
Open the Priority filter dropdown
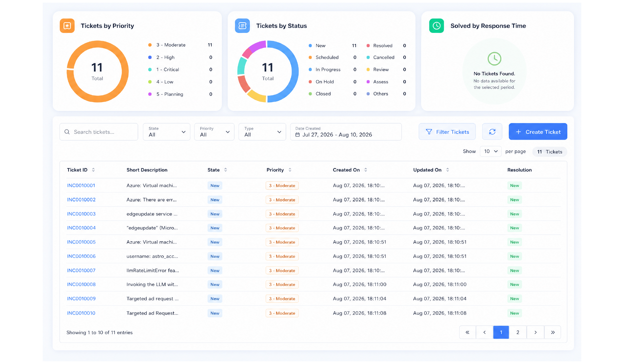[214, 132]
